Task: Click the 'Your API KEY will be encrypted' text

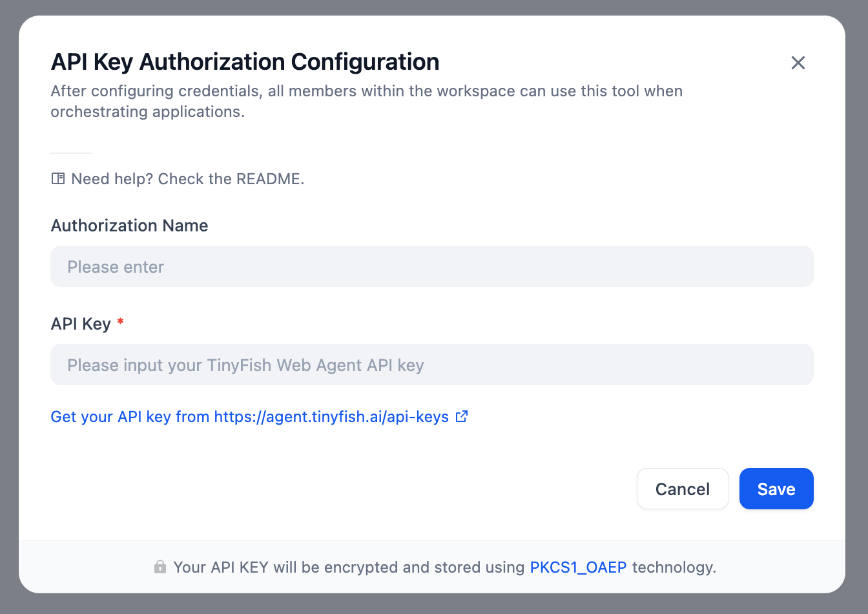Action: 349,567
